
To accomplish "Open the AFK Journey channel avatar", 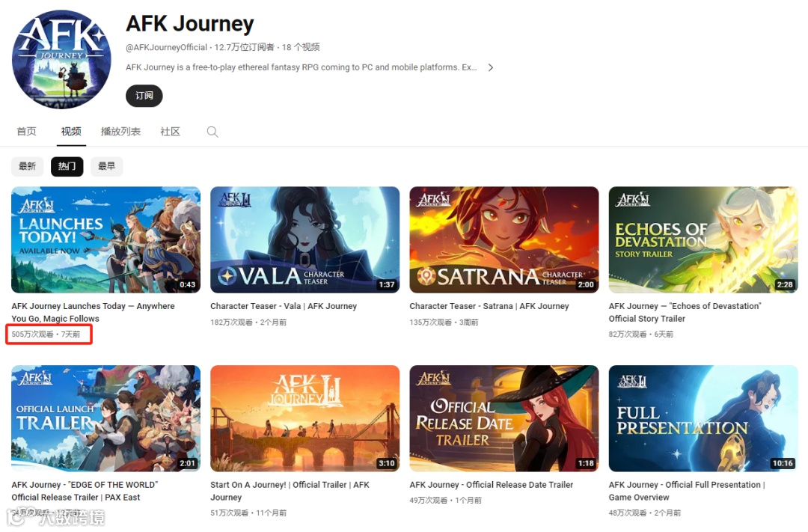I will tap(61, 59).
